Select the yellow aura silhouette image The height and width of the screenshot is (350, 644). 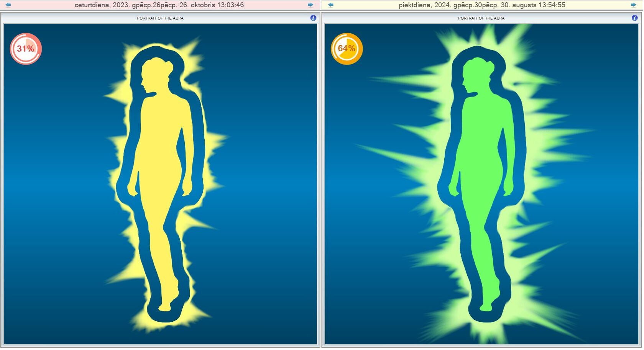(160, 184)
